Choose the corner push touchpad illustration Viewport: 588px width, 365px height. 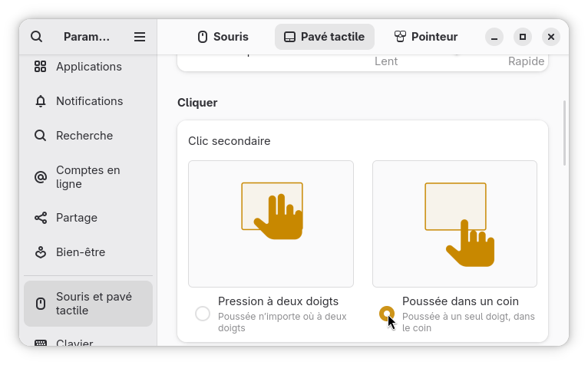[454, 224]
